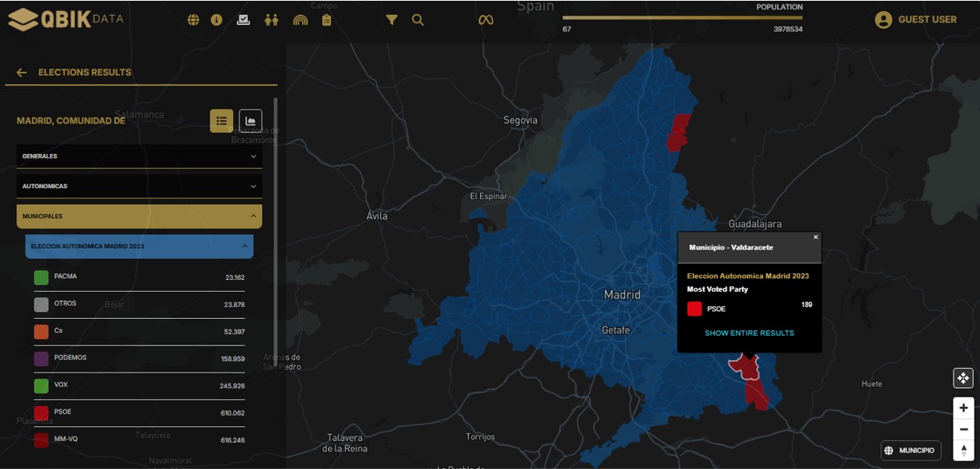Click the PODEMOS vote count 158.959
Screen dimensions: 980x469
tap(232, 359)
